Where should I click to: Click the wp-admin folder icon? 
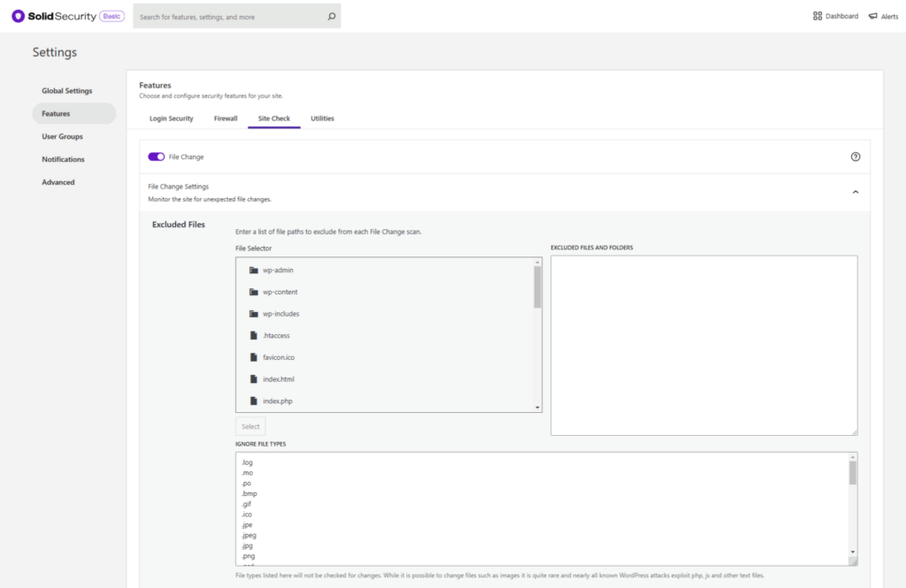point(254,270)
